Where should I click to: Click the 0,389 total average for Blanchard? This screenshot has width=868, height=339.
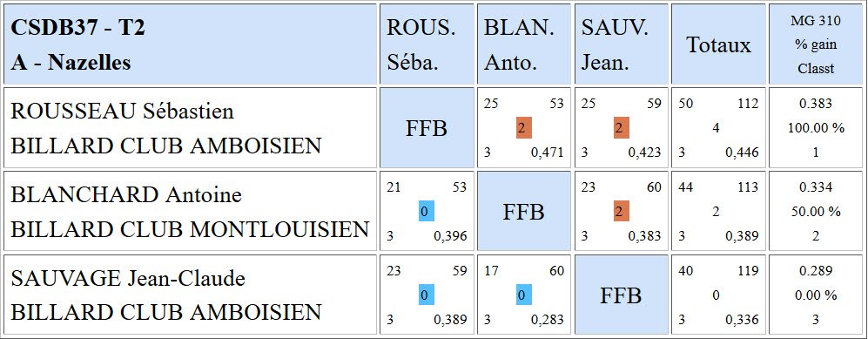click(x=743, y=236)
